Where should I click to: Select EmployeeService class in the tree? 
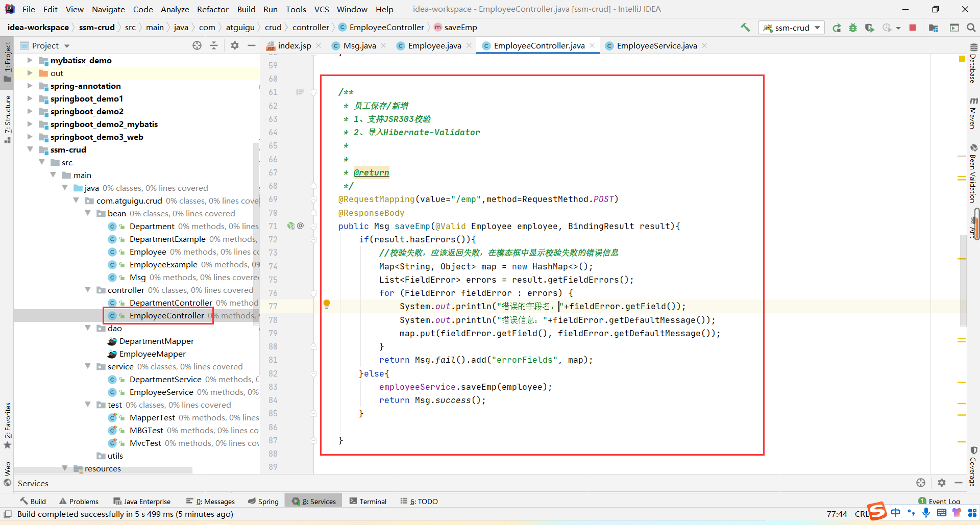point(161,392)
